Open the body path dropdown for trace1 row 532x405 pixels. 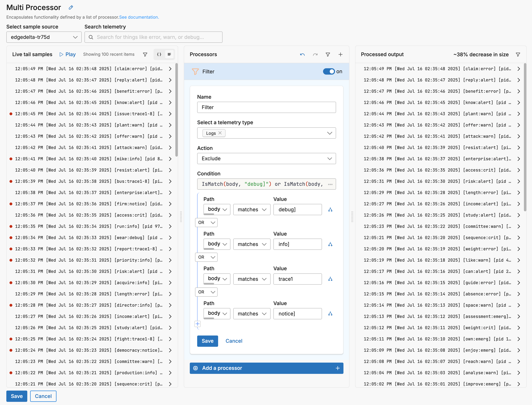point(217,279)
